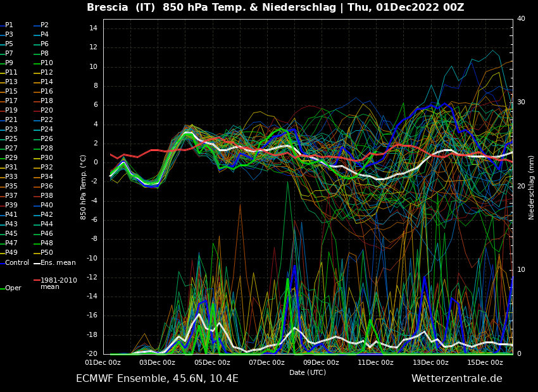Screen dimensions: 538x392
Task: Click the Control legend entry
Action: coord(16,262)
